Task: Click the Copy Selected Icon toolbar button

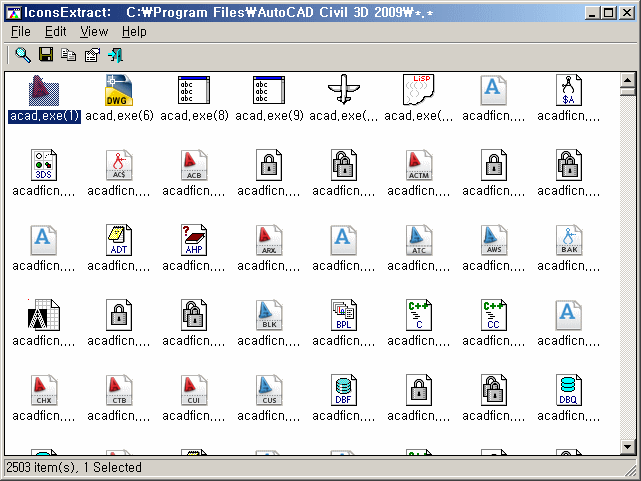Action: point(69,55)
